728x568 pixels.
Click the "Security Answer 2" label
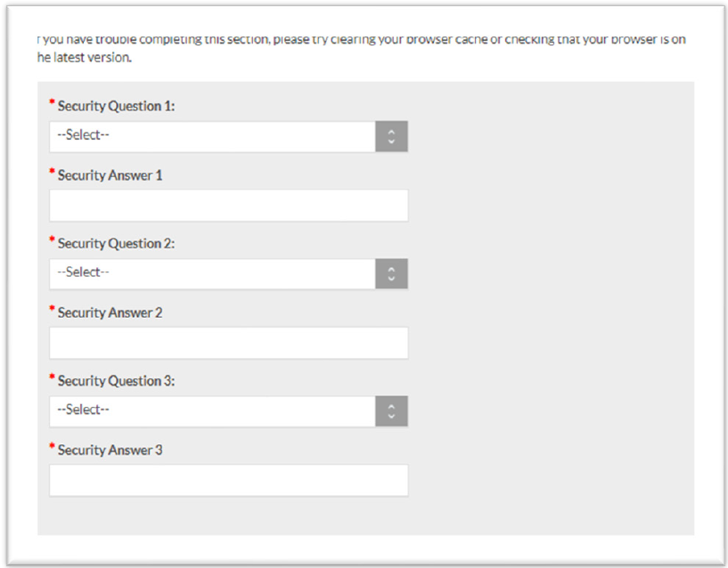(110, 312)
